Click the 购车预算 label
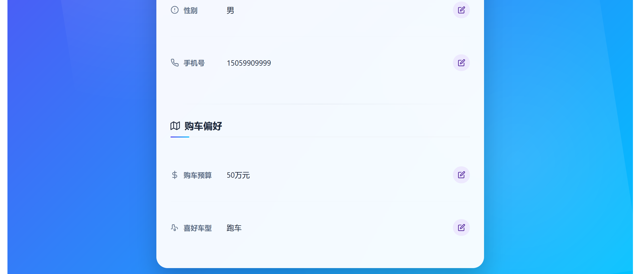 pyautogui.click(x=198, y=175)
